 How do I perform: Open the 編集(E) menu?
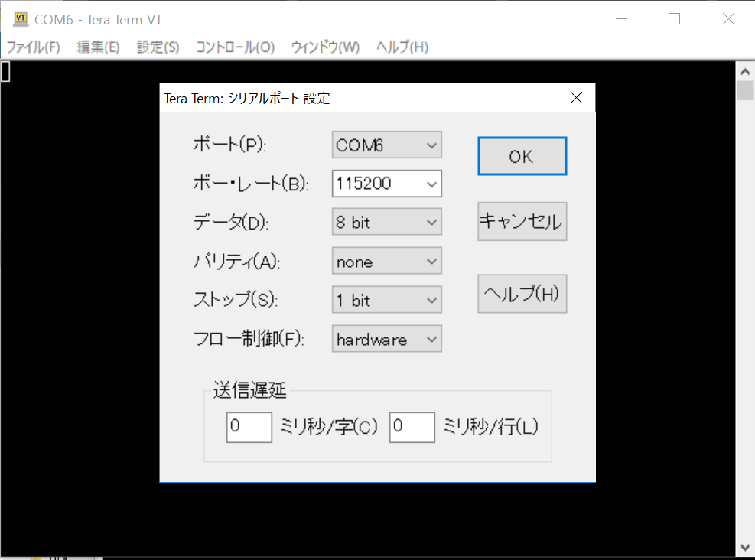point(98,47)
